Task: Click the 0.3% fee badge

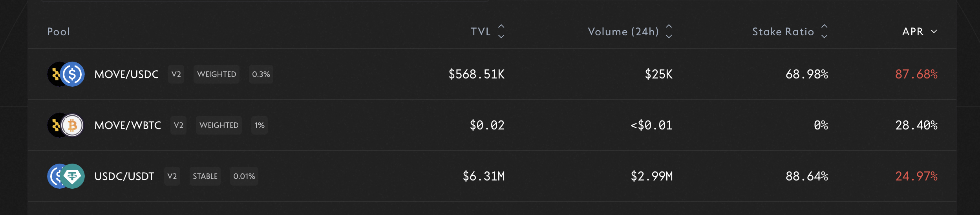Action: tap(261, 74)
